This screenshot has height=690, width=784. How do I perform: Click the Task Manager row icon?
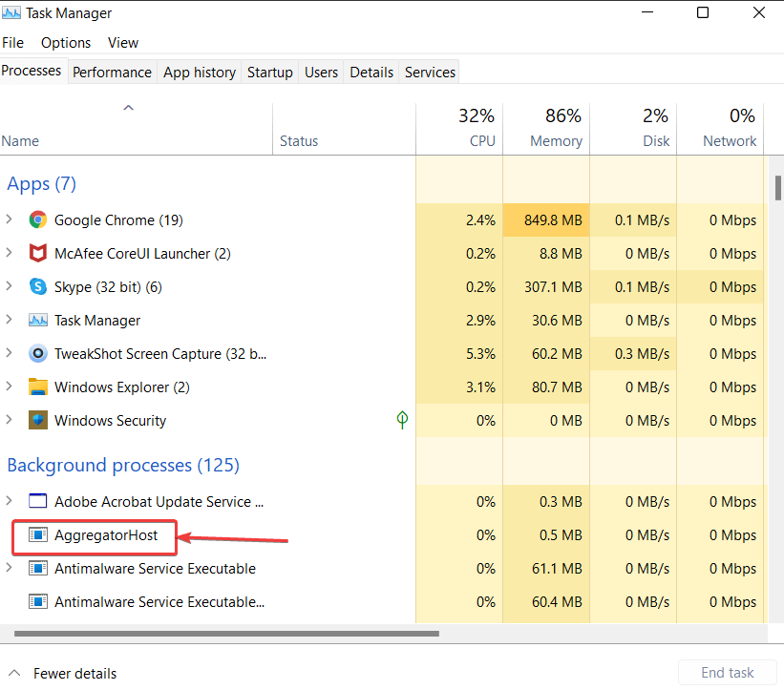38,321
